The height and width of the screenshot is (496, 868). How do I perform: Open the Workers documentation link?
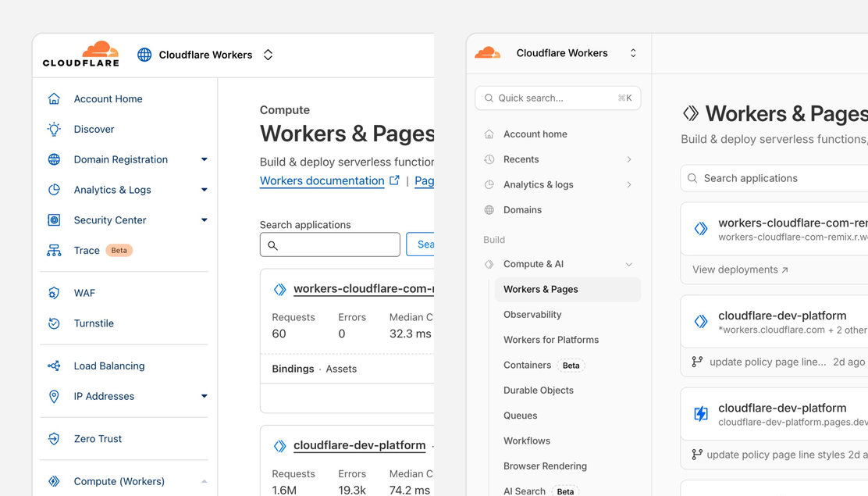tap(322, 180)
